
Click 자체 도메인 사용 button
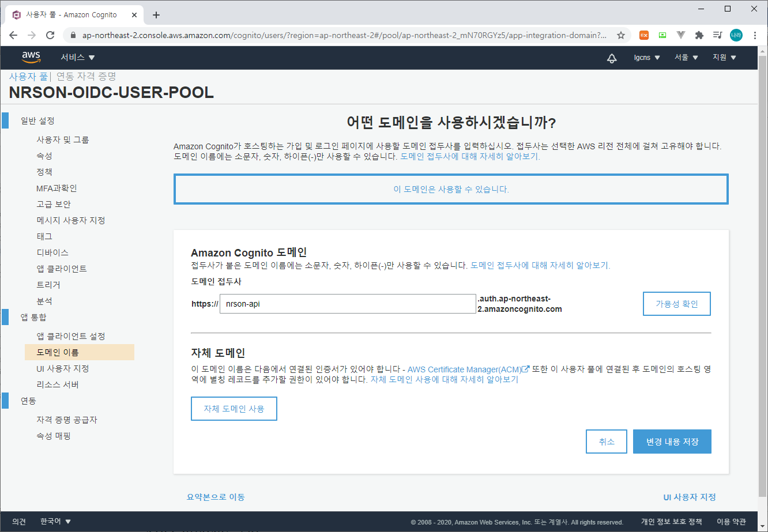[x=234, y=409]
